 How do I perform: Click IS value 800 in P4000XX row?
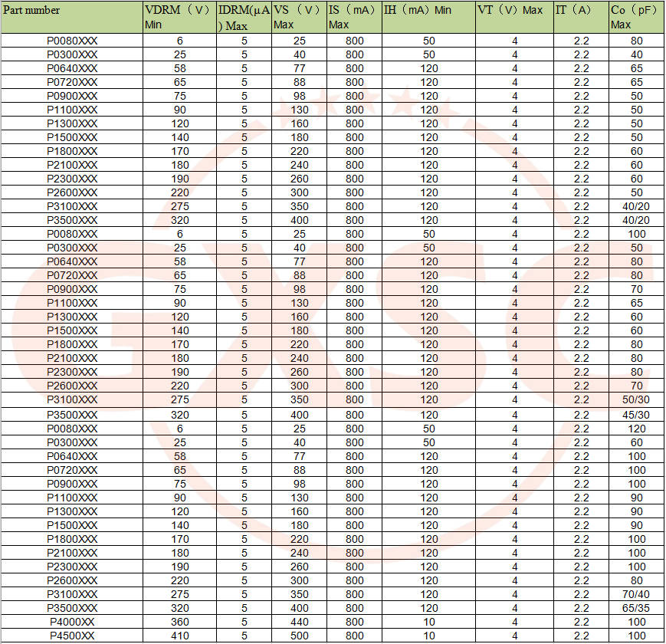pos(355,622)
